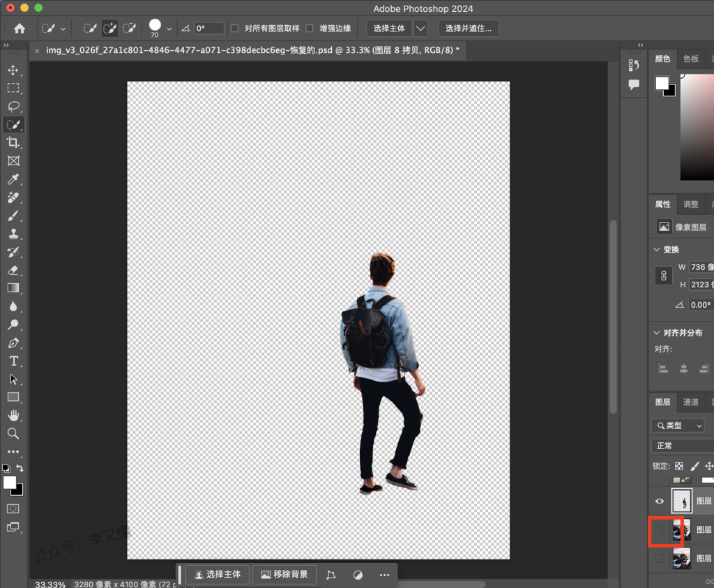Show the bottom layer in Layers panel
Screen dimensions: 714x588
(659, 559)
